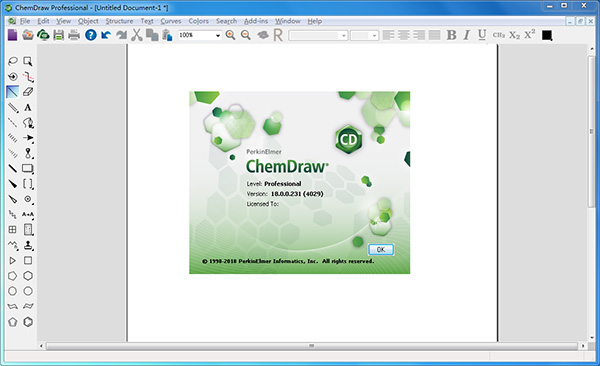This screenshot has height=366, width=600.
Task: Toggle subscript X2 formatting
Action: pyautogui.click(x=514, y=35)
